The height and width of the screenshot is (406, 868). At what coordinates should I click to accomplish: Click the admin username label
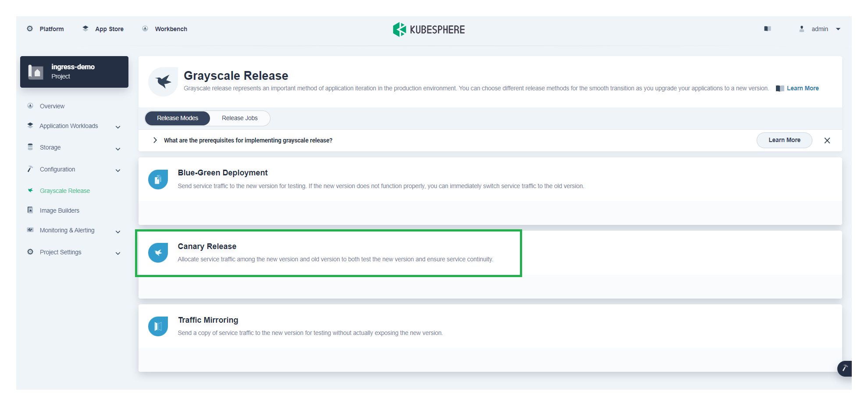820,29
